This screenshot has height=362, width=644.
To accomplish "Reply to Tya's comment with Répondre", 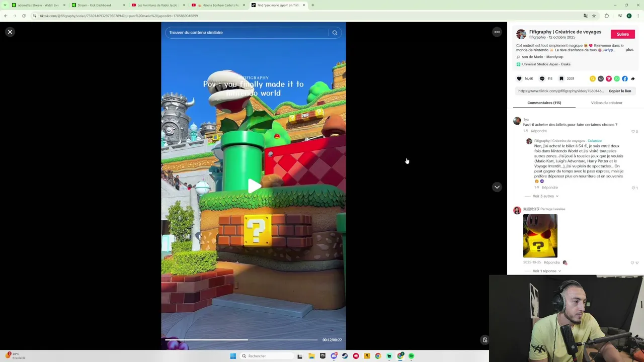I will [x=539, y=131].
